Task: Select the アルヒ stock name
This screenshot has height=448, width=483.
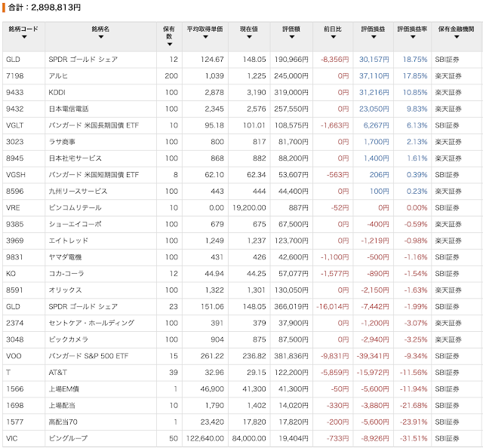Action: [x=58, y=76]
